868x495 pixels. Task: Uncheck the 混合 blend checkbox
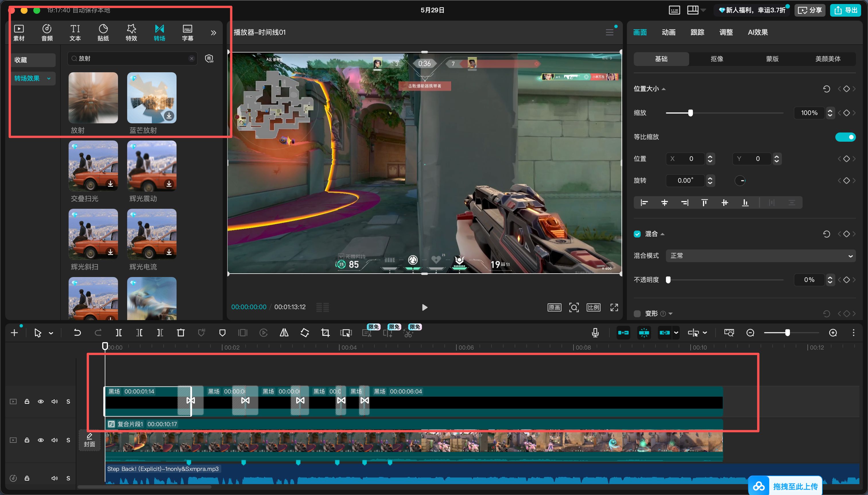click(637, 234)
